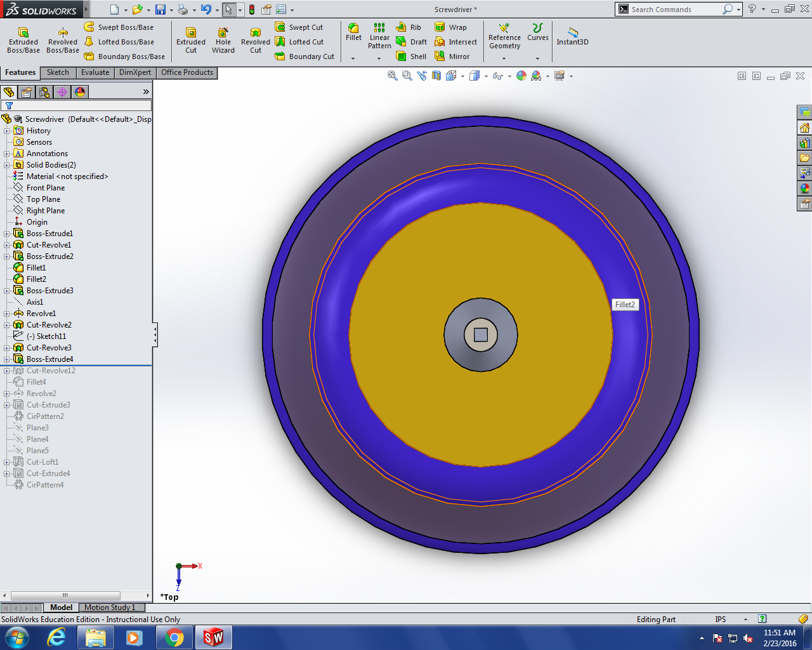Select the Extruded Boss/Base tool
Screen dimensions: 812x650
coord(23,41)
